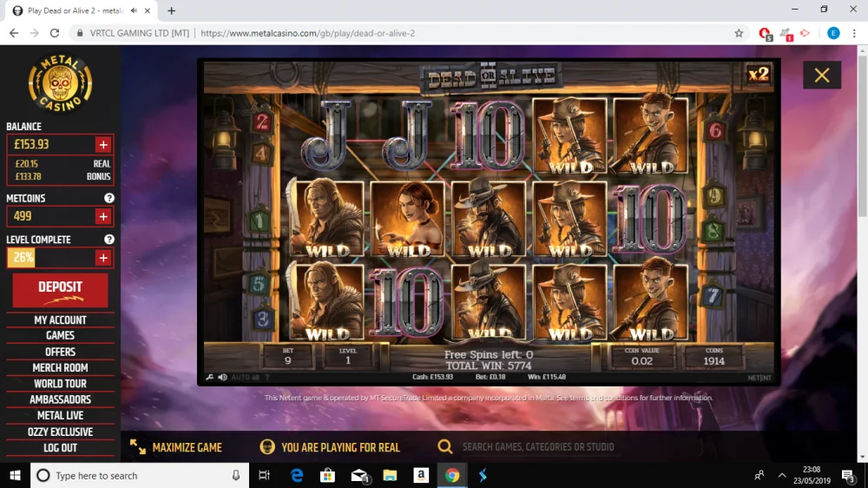Add funds with the Balance plus button
The height and width of the screenshot is (488, 868).
103,144
